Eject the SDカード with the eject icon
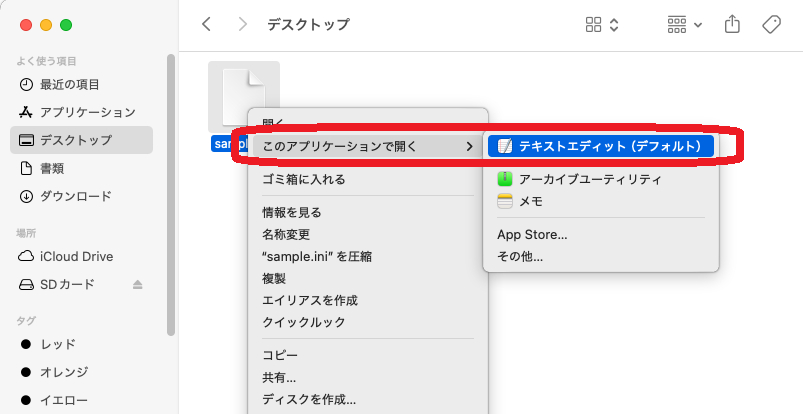This screenshot has height=414, width=803. coord(137,284)
